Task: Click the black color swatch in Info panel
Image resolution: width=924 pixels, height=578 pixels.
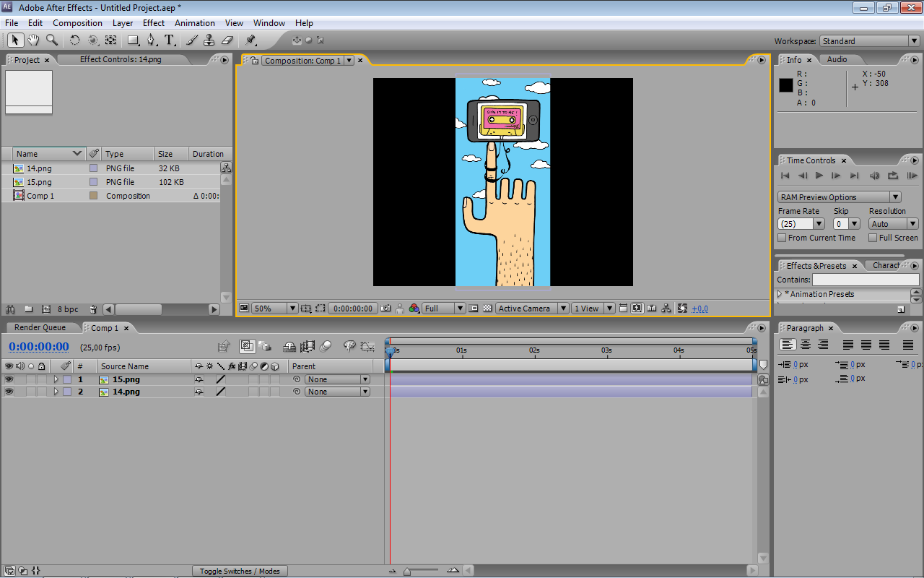Action: coord(786,85)
